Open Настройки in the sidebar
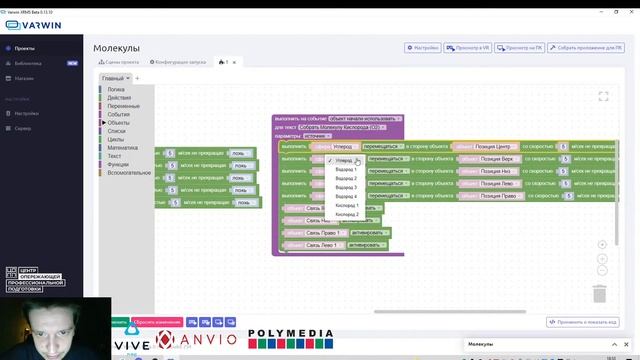Image resolution: width=640 pixels, height=360 pixels. coord(26,113)
